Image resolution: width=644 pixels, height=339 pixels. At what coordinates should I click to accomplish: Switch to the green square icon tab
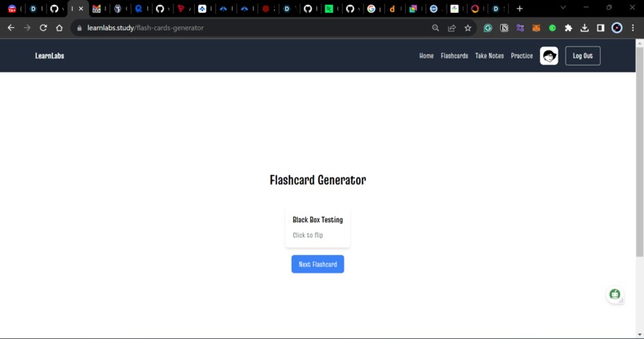[x=329, y=9]
